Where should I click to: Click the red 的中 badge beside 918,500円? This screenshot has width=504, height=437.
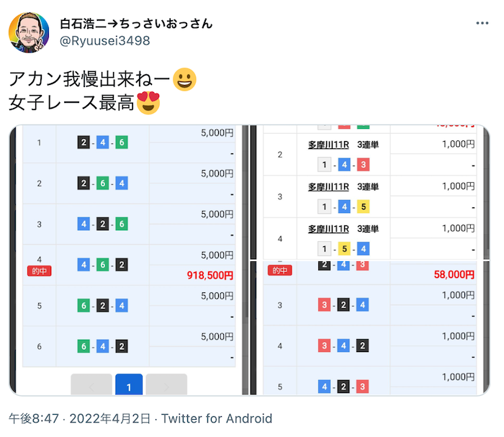click(39, 271)
